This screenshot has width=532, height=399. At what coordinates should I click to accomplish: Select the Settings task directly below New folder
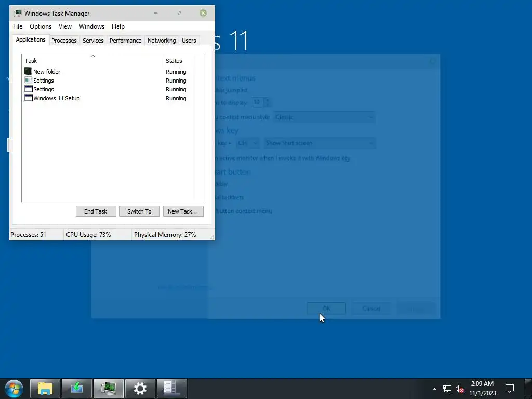pos(44,81)
